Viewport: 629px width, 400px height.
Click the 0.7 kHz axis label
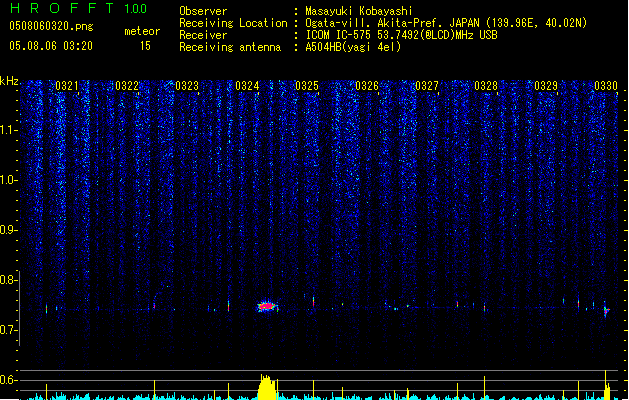8,330
